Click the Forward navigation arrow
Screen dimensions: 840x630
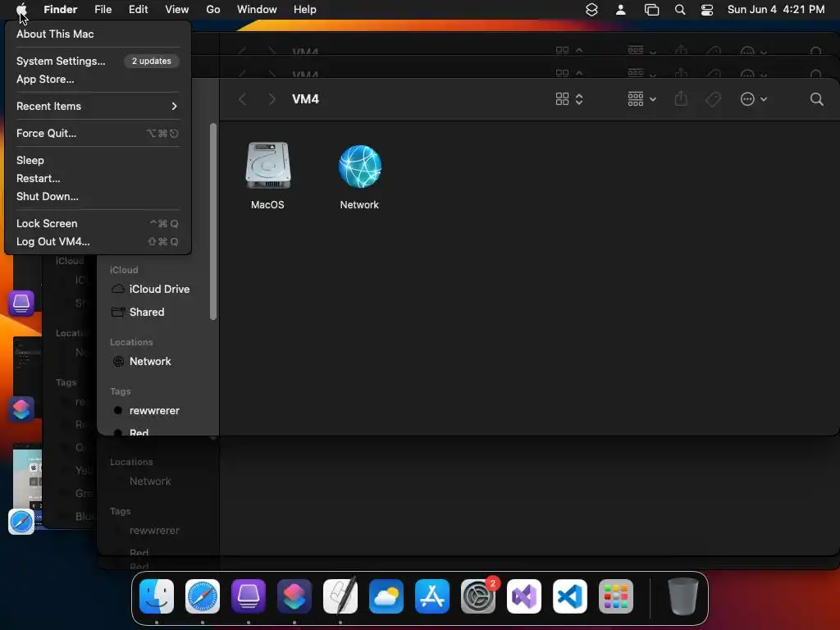[x=272, y=99]
